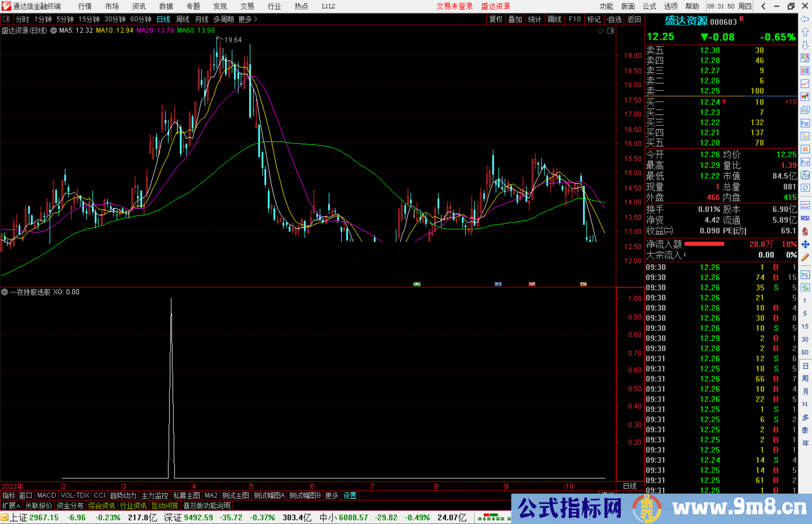Select the f(x) formula icon in the sidebar
This screenshot has width=812, height=524.
[x=805, y=175]
